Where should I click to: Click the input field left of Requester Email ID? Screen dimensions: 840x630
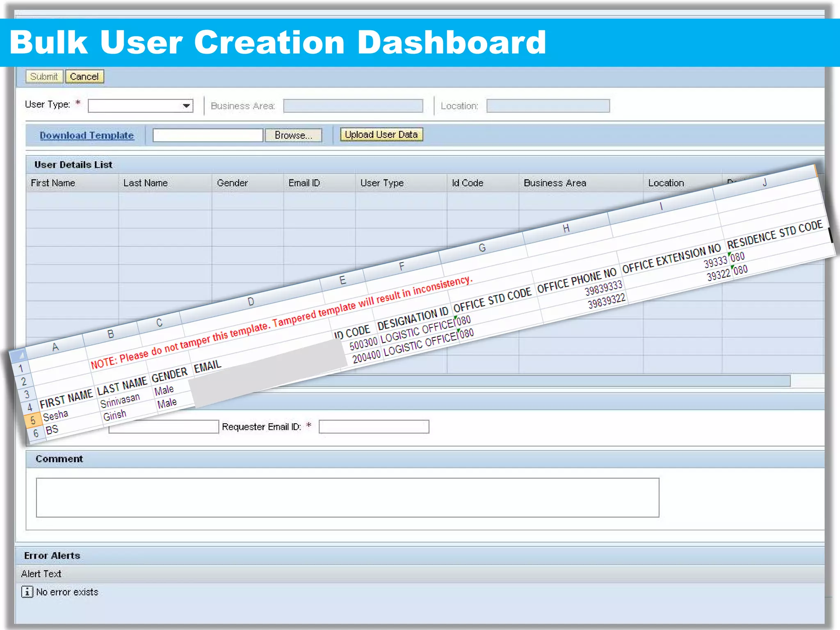tap(164, 427)
